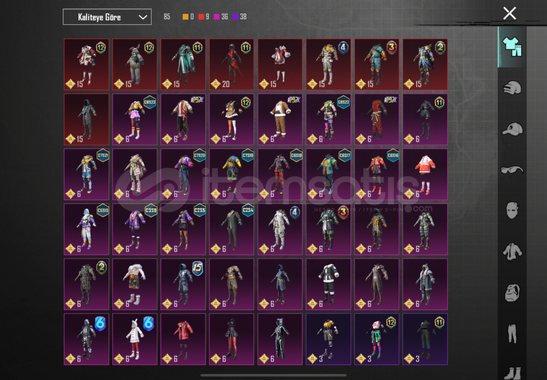
Task: Open the helmet skins category
Action: pos(512,88)
